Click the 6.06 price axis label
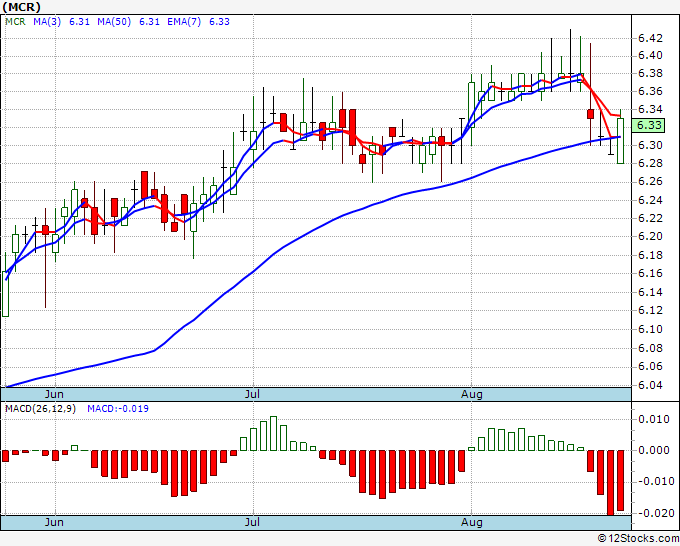This screenshot has height=546, width=680. tap(650, 366)
